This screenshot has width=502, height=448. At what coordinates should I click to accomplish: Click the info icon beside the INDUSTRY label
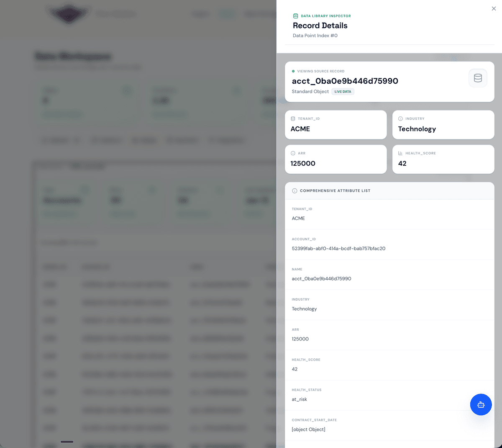pos(400,118)
